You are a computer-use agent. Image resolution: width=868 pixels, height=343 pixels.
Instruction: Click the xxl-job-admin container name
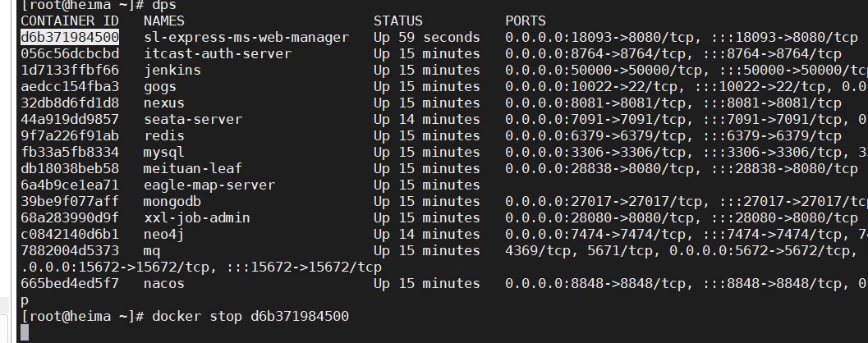(197, 218)
